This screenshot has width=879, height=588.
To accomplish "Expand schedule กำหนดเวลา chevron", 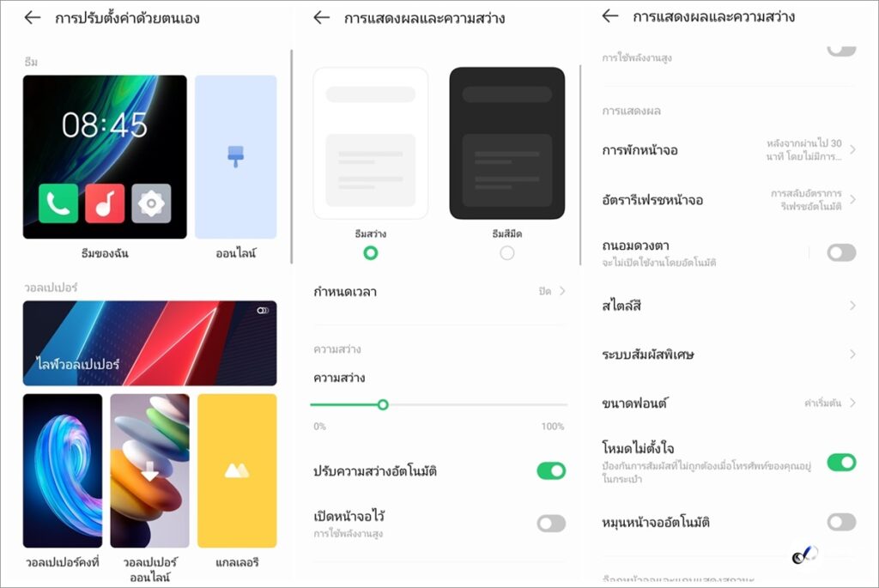I will [x=562, y=291].
